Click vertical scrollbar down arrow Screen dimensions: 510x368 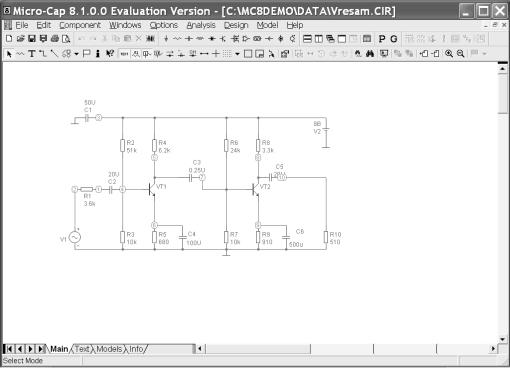503,339
